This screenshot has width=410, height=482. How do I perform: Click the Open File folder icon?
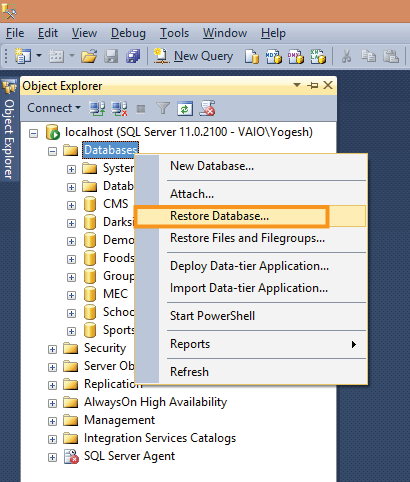click(89, 56)
